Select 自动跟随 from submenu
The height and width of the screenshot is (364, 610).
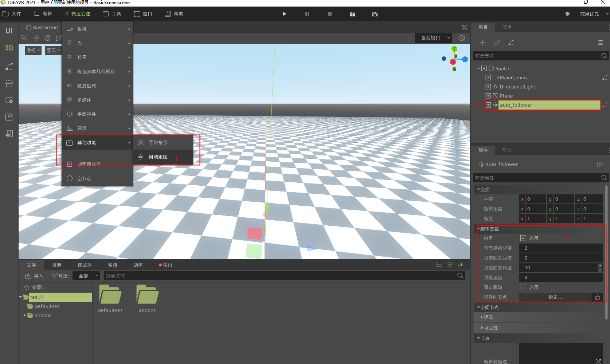(163, 157)
